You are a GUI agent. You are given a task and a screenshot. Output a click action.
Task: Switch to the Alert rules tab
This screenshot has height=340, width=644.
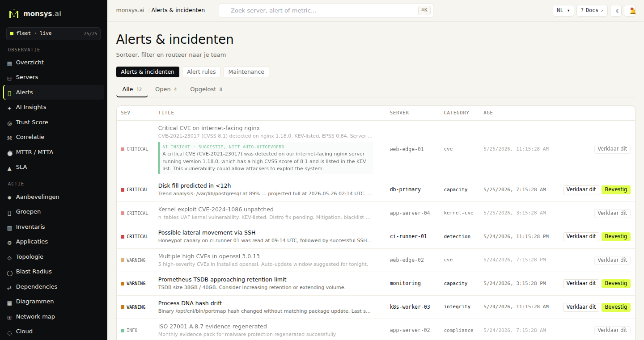[x=201, y=72]
